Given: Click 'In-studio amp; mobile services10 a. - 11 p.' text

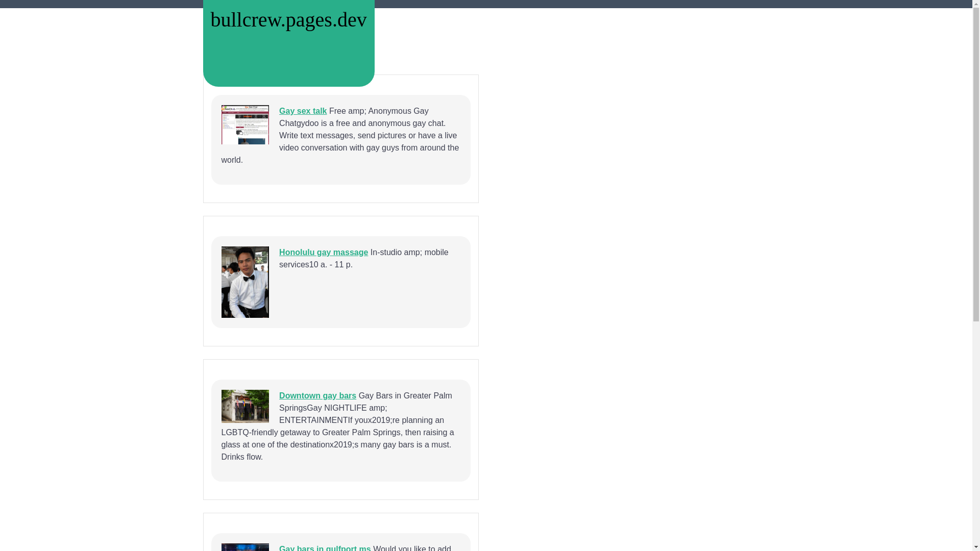Looking at the screenshot, I should pos(363,258).
